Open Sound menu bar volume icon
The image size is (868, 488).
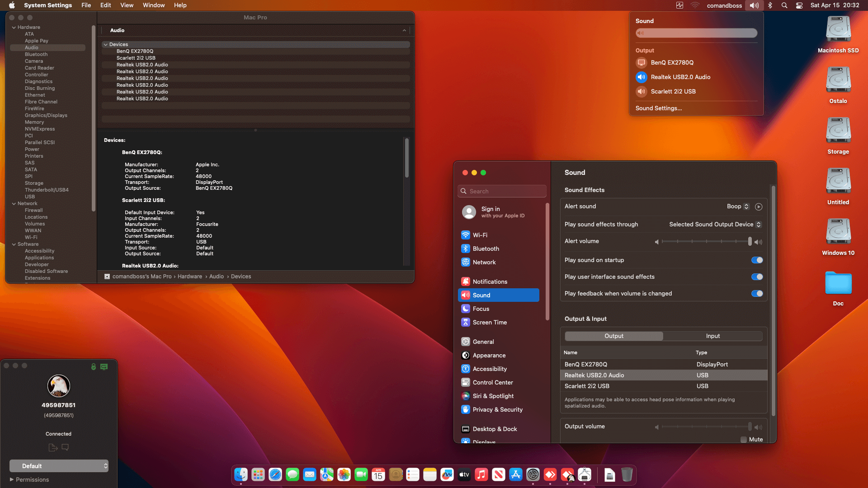[x=754, y=5]
